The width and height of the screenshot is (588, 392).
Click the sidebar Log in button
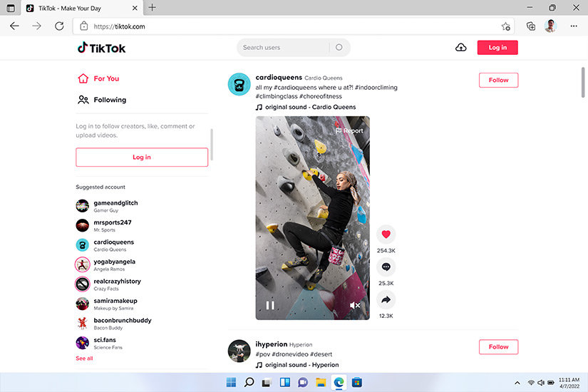(x=142, y=158)
